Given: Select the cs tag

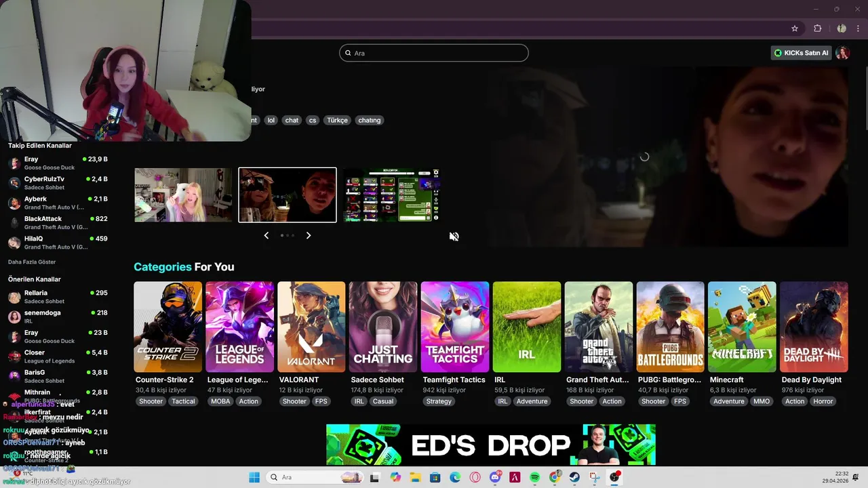Looking at the screenshot, I should pyautogui.click(x=313, y=120).
